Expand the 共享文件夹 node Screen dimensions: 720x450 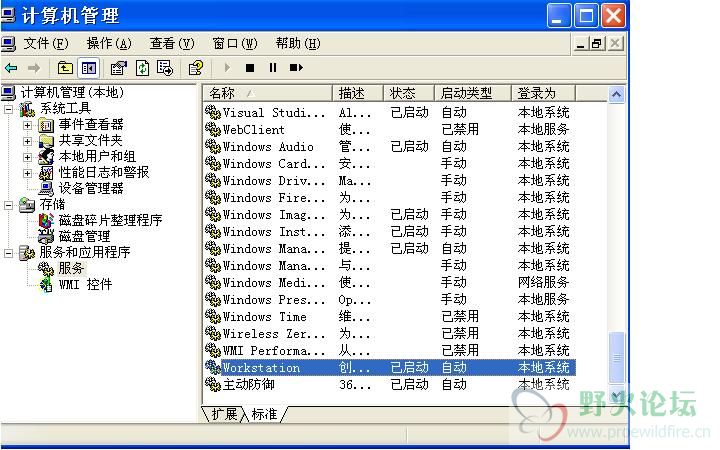[x=28, y=141]
